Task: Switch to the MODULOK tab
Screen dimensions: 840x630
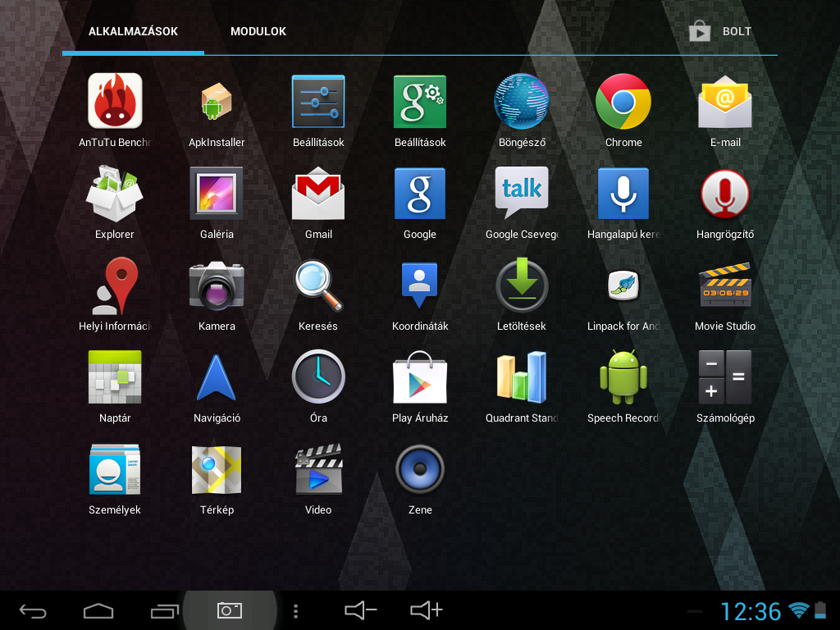Action: (258, 31)
